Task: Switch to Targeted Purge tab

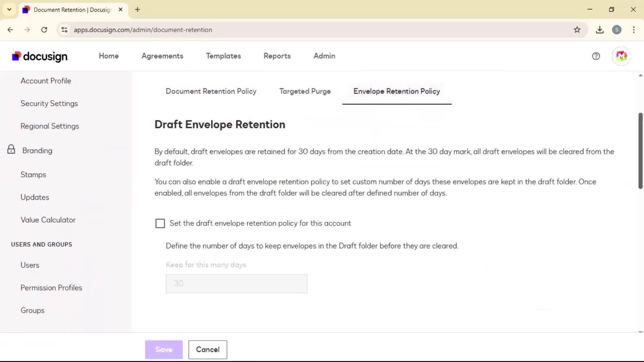Action: pos(305,91)
